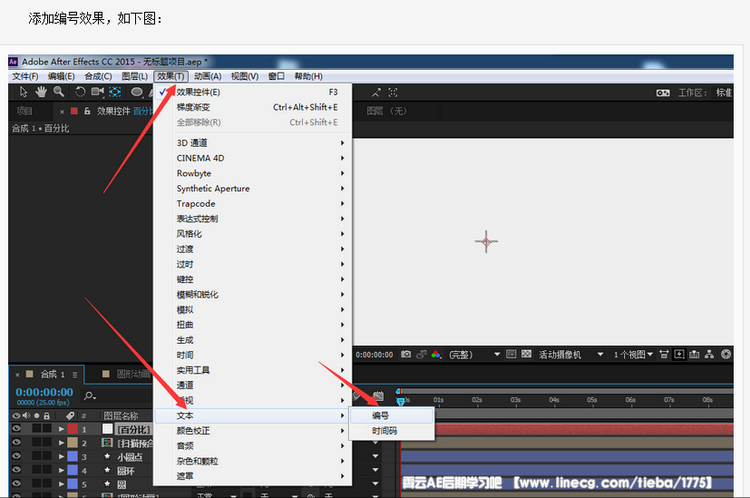Screen dimensions: 750x498
Task: Toggle visibility of layer 圆环
Action: point(17,470)
